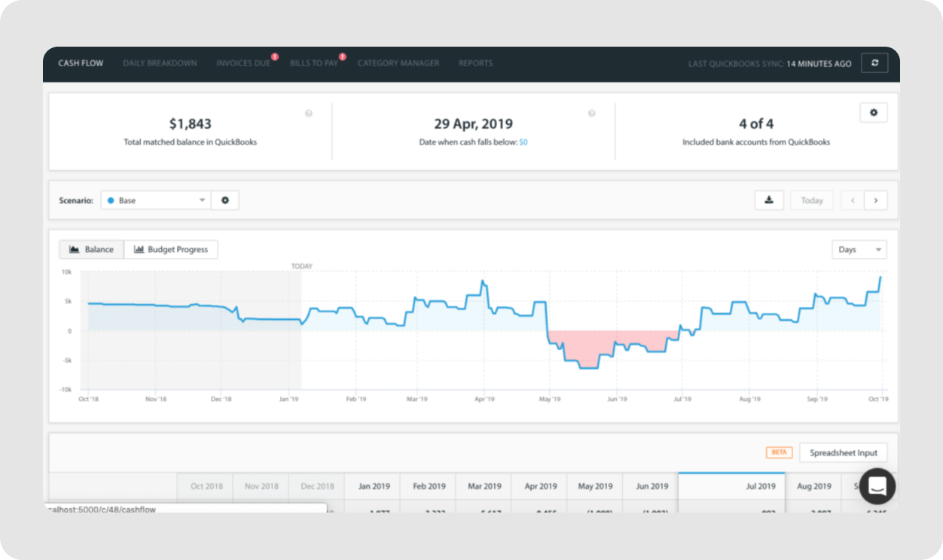Click the Balance chart area icon
943x560 pixels.
73,249
